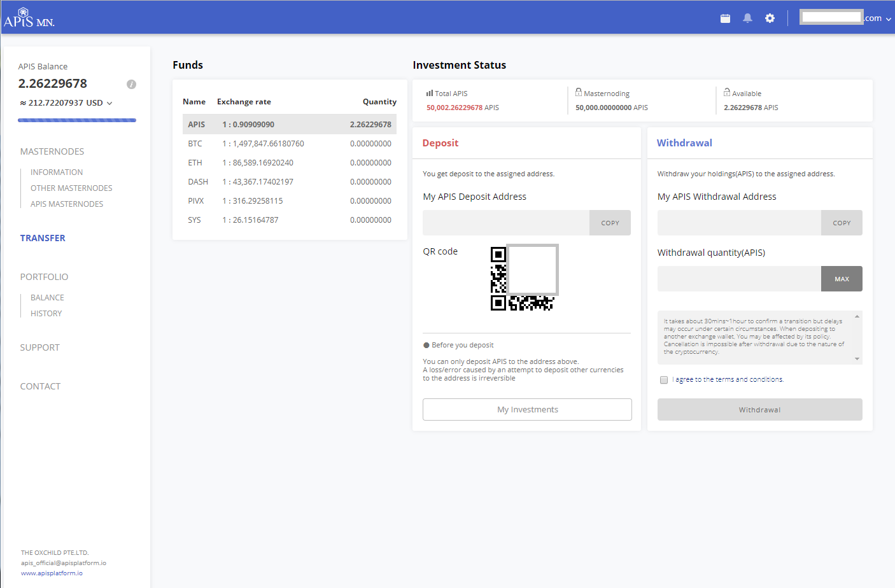
Task: Open APIS MASTERNODES page
Action: coord(67,204)
